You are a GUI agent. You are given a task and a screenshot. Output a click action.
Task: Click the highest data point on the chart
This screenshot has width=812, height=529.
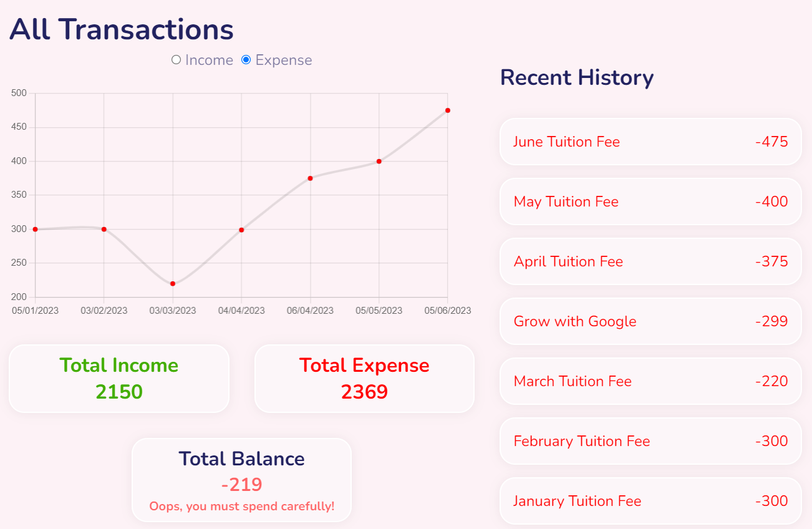[x=447, y=110]
